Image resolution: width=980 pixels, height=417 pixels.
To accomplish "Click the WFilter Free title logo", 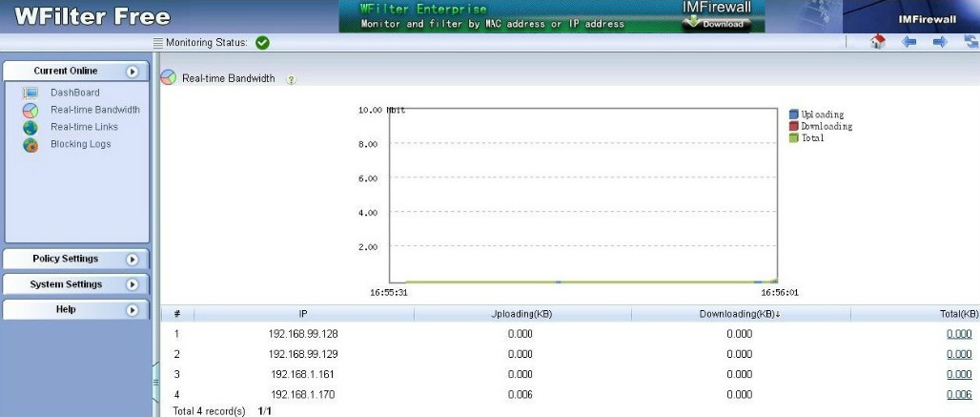I will [92, 16].
